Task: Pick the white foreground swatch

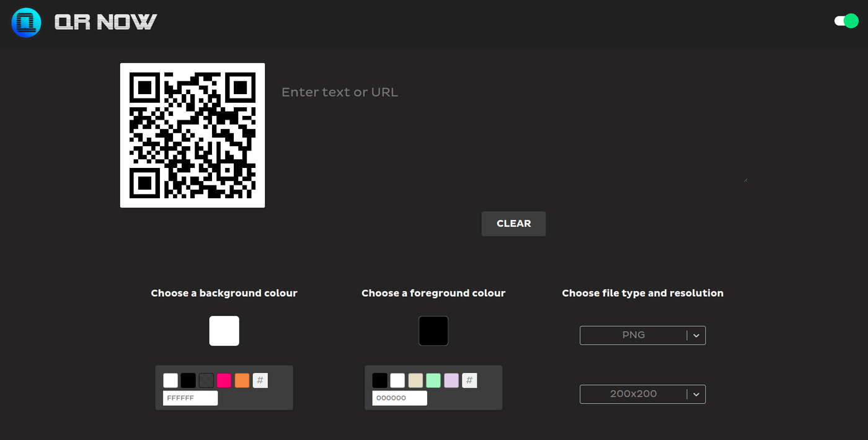Action: point(398,381)
